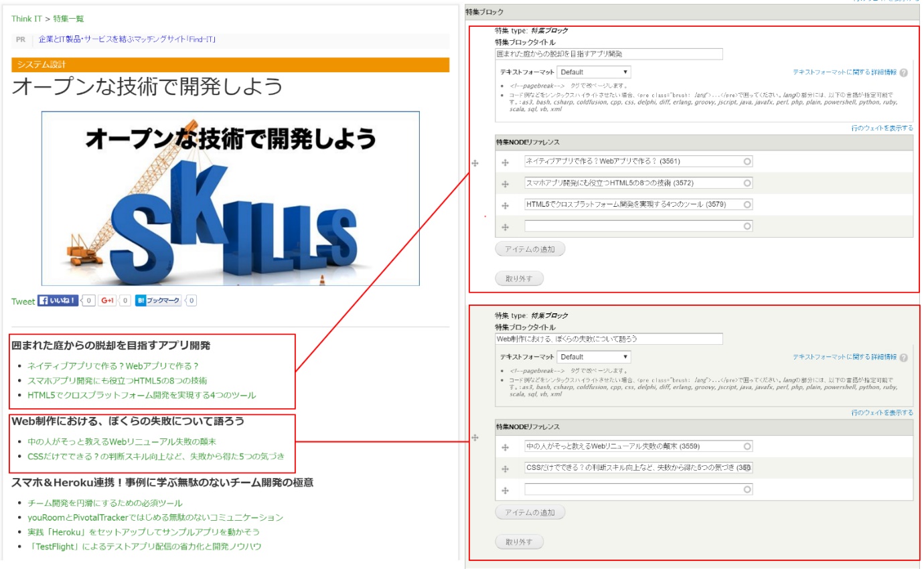Click help icon in 囲まれた庭 block
Image resolution: width=924 pixels, height=569 pixels.
click(x=904, y=73)
